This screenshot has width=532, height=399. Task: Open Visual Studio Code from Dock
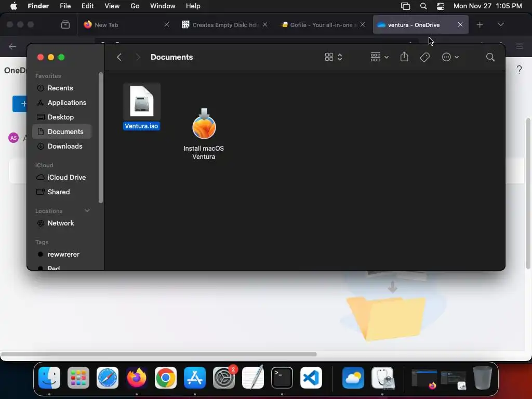(x=311, y=378)
